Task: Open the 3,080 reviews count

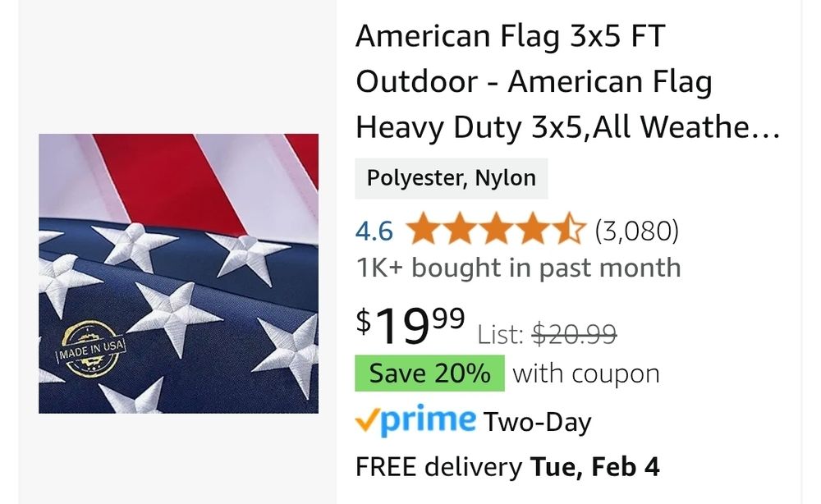Action: [x=637, y=231]
